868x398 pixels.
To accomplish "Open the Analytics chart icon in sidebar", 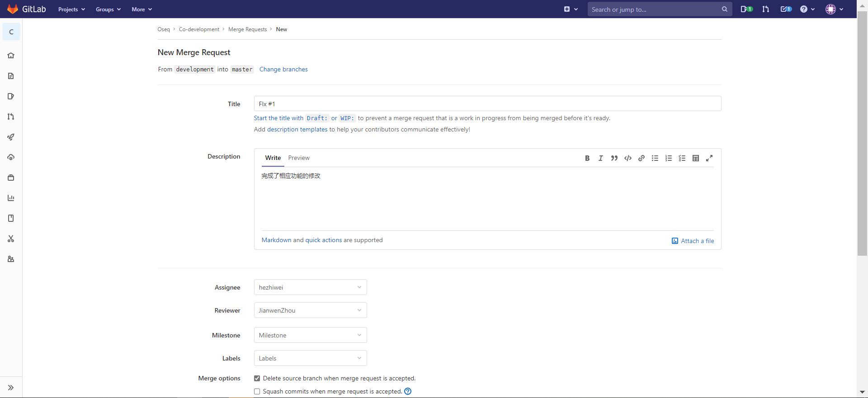I will (11, 198).
